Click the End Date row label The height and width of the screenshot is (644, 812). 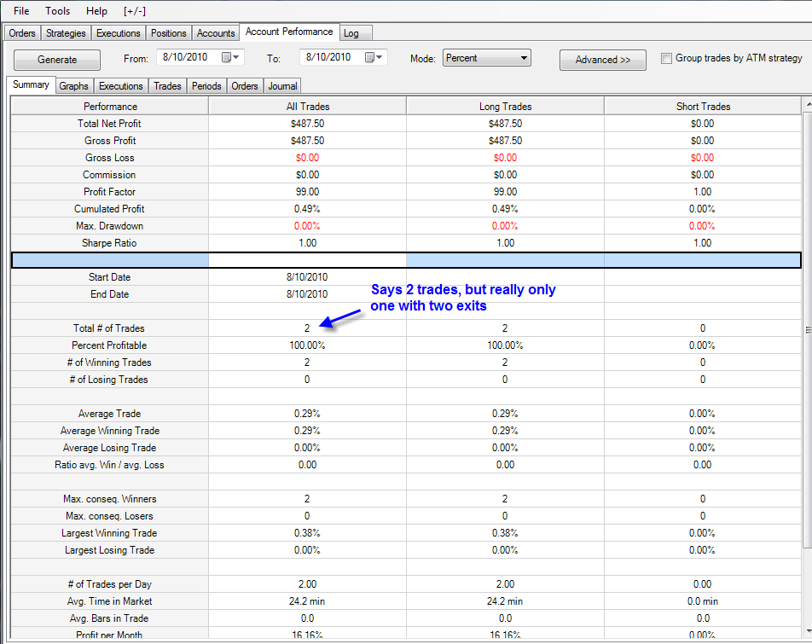tap(109, 294)
